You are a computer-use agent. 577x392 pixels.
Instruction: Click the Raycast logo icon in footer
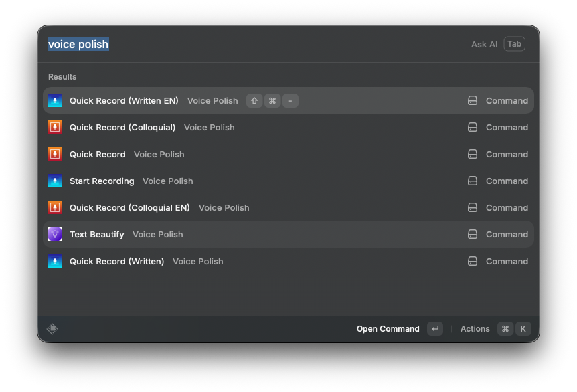pyautogui.click(x=52, y=328)
